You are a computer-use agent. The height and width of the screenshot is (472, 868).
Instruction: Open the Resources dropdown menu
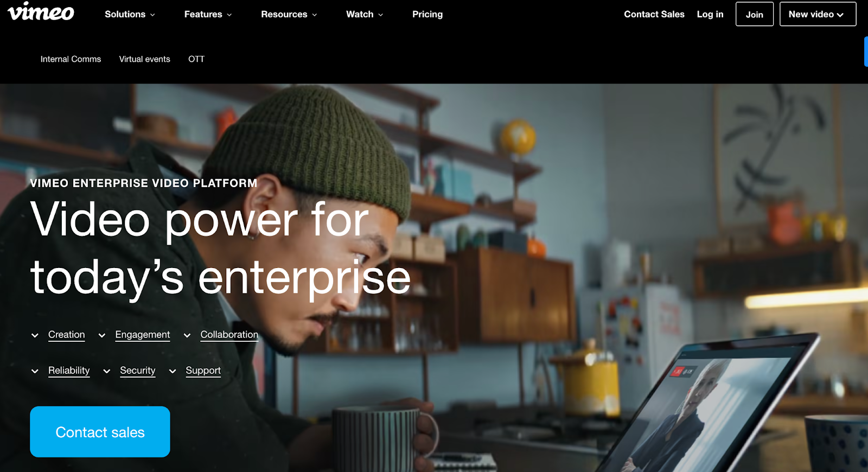pos(289,14)
